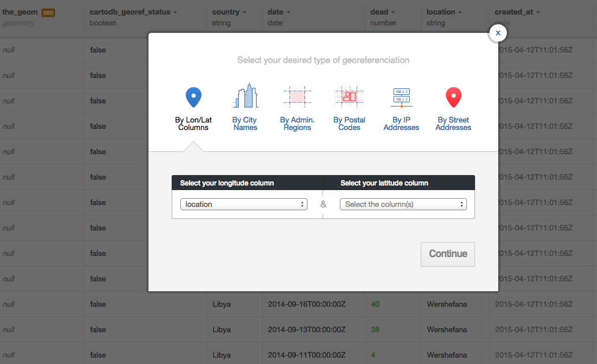Select the dead value 4 cell
This screenshot has width=597, height=364.
click(373, 355)
